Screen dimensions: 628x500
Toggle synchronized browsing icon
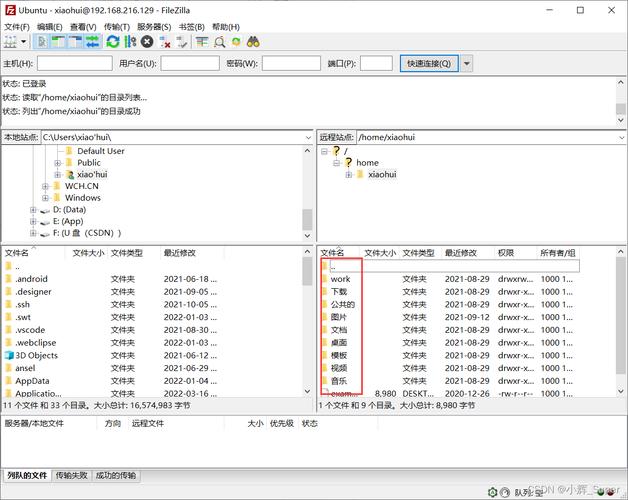pyautogui.click(x=236, y=42)
